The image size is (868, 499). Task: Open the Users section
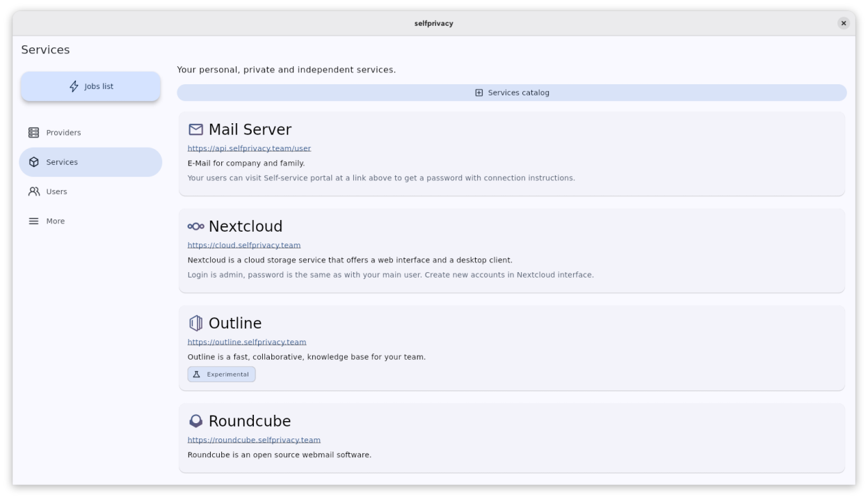click(x=90, y=191)
